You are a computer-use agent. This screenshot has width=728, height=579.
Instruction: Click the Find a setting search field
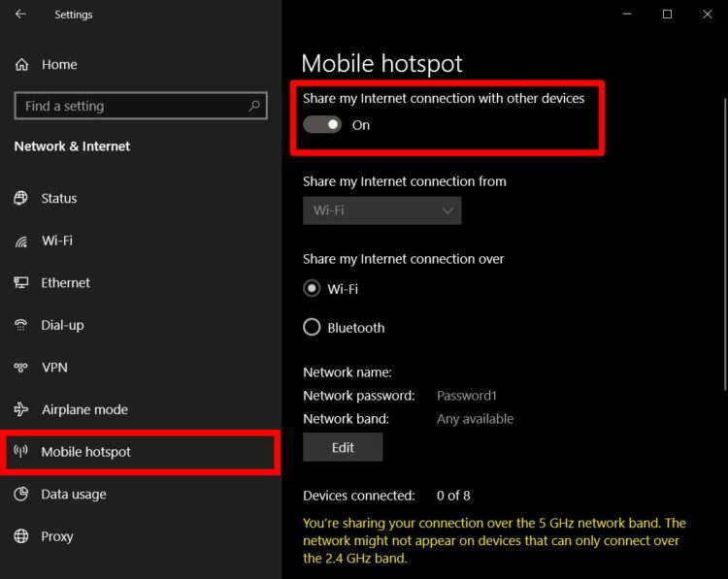pyautogui.click(x=141, y=106)
